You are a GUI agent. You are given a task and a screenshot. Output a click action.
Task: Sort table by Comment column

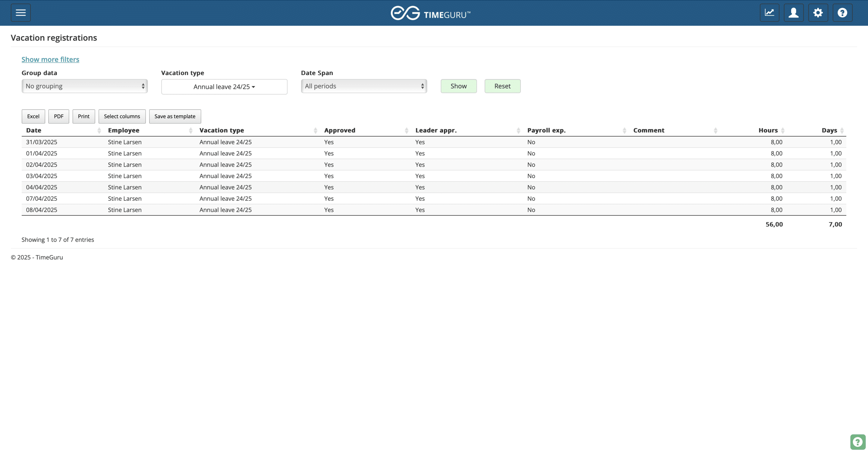(675, 130)
